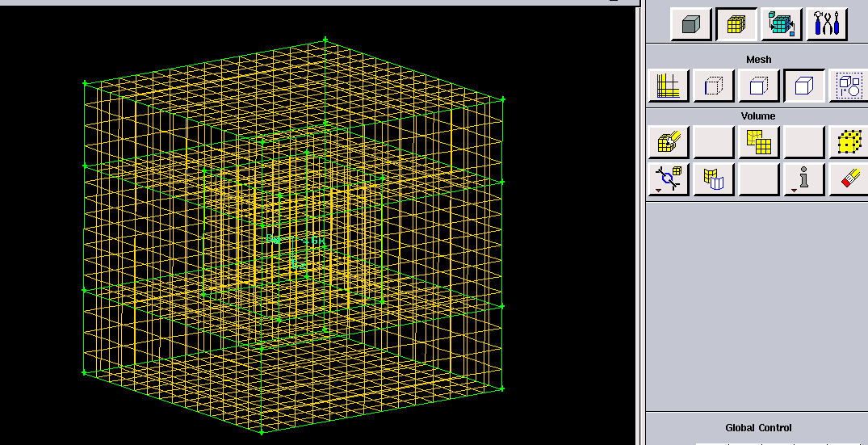Switch to the Edge mesh command button
The width and height of the screenshot is (868, 445).
tap(713, 85)
